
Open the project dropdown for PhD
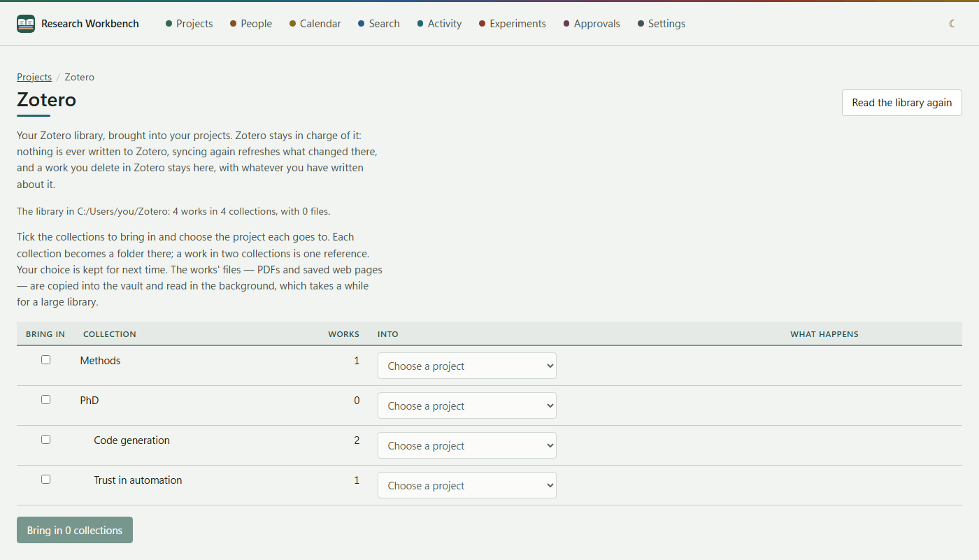pos(467,405)
